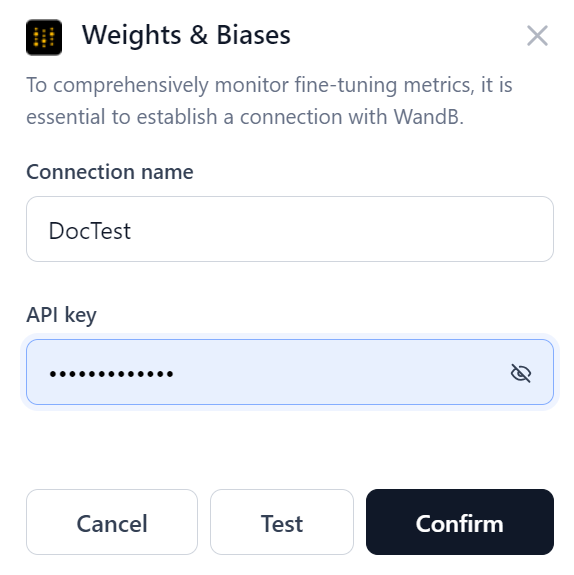Focus the API key input field
574x575 pixels.
pos(290,372)
